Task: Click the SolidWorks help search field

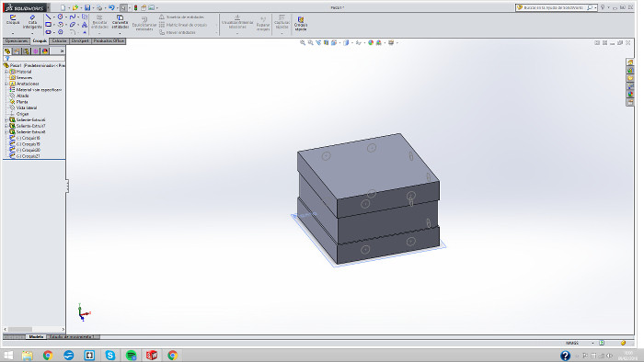Action: tap(554, 7)
